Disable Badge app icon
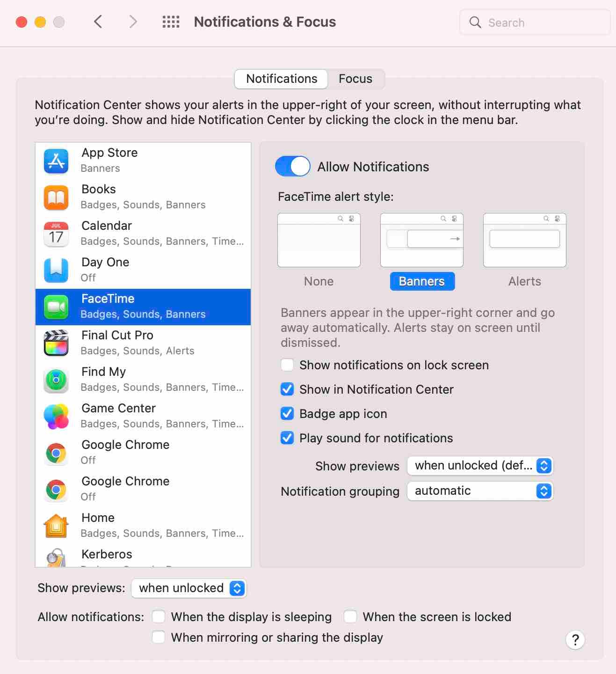 tap(287, 413)
